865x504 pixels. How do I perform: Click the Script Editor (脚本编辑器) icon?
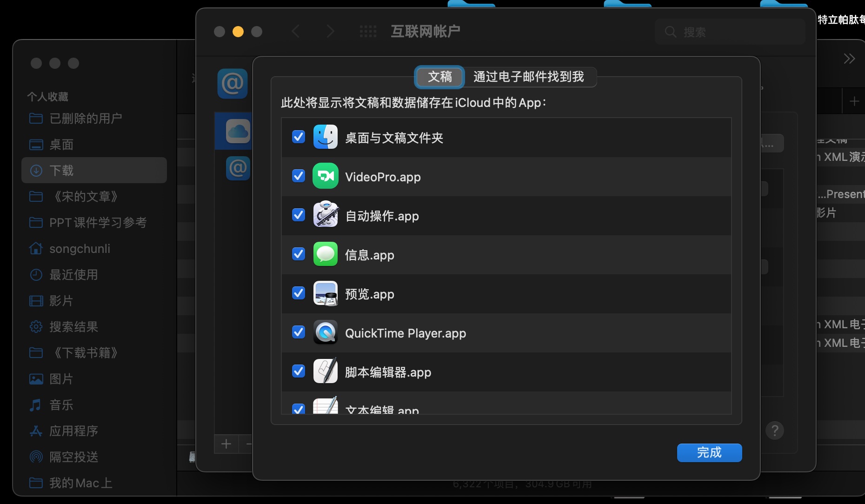coord(325,371)
